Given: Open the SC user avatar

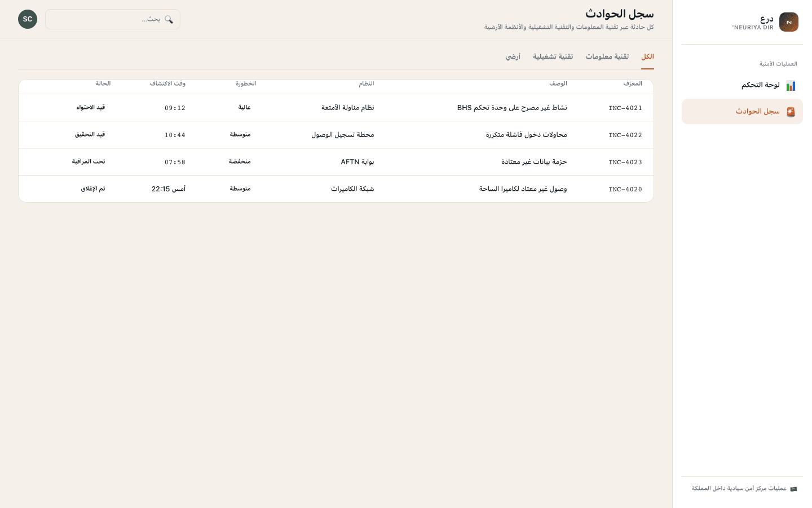Looking at the screenshot, I should pos(28,19).
